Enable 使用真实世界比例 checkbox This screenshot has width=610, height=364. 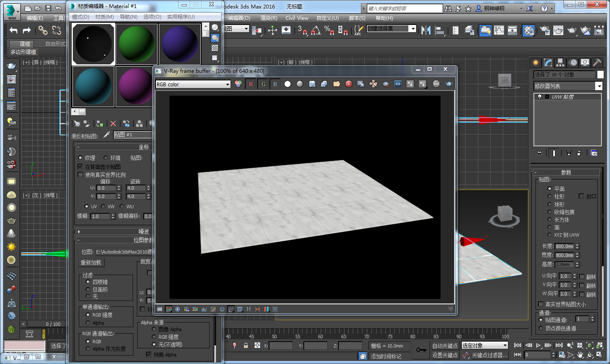[x=80, y=174]
